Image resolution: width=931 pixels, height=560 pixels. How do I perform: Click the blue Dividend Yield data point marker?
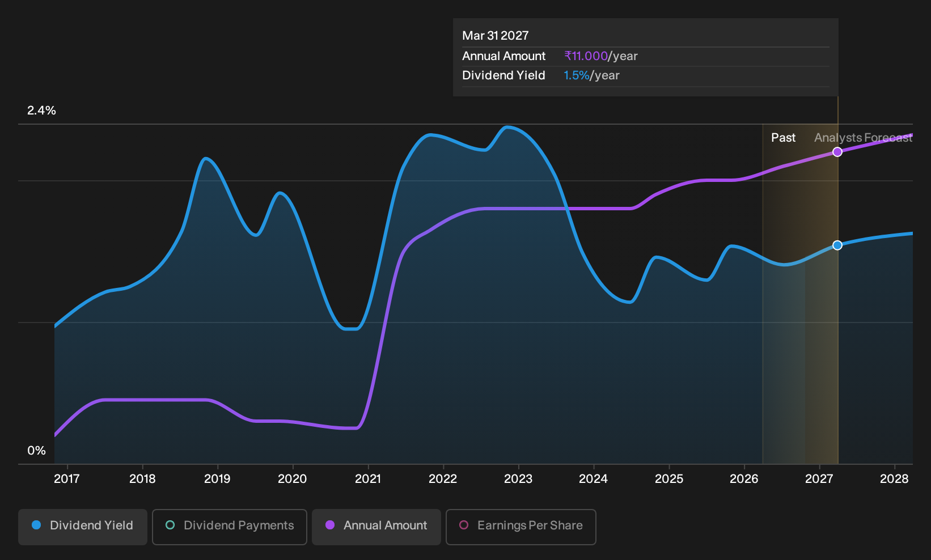point(837,245)
